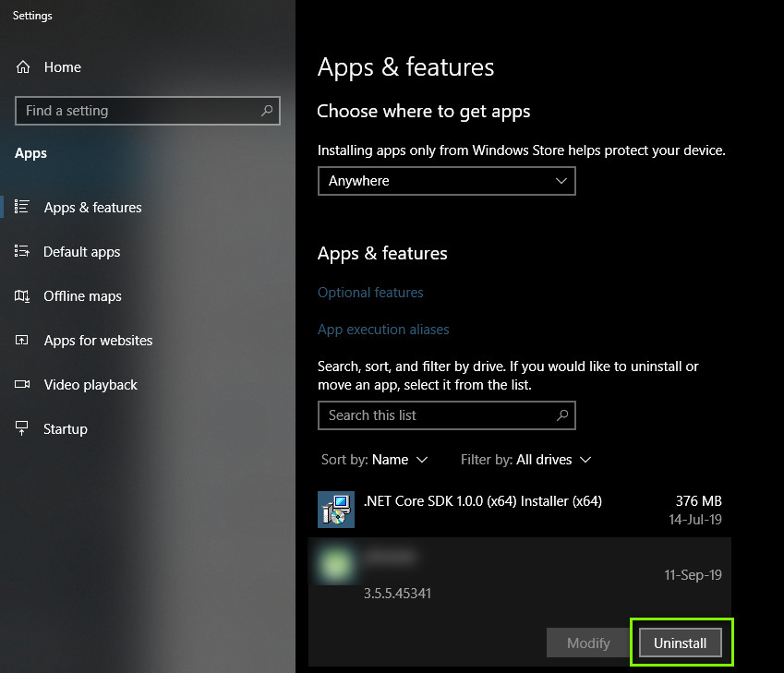Click the Apps & features list icon
Image resolution: width=784 pixels, height=673 pixels.
21,207
